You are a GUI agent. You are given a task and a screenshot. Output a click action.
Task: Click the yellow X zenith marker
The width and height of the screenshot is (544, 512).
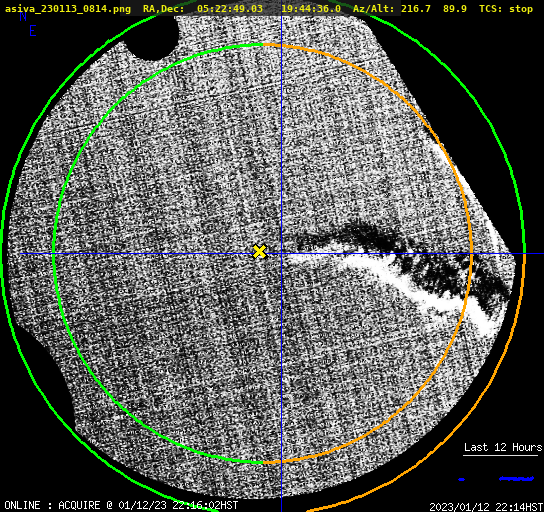259,251
